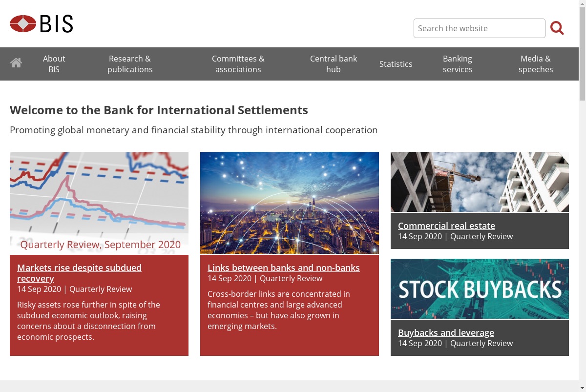Click date line under Links between banks and non-banks
586x392 pixels.
click(x=265, y=278)
